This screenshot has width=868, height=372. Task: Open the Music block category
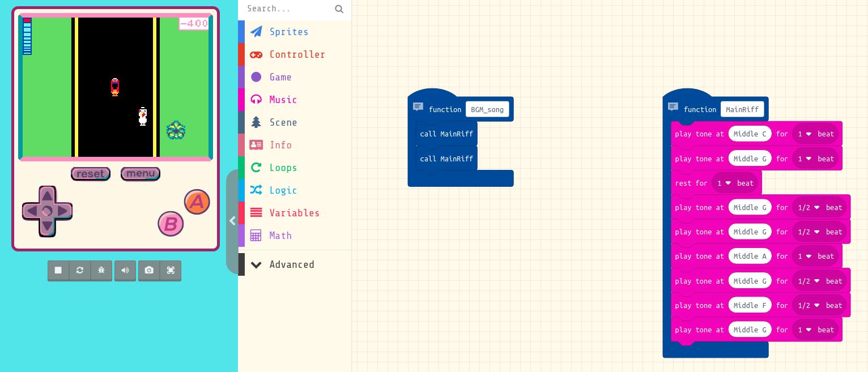click(x=283, y=100)
